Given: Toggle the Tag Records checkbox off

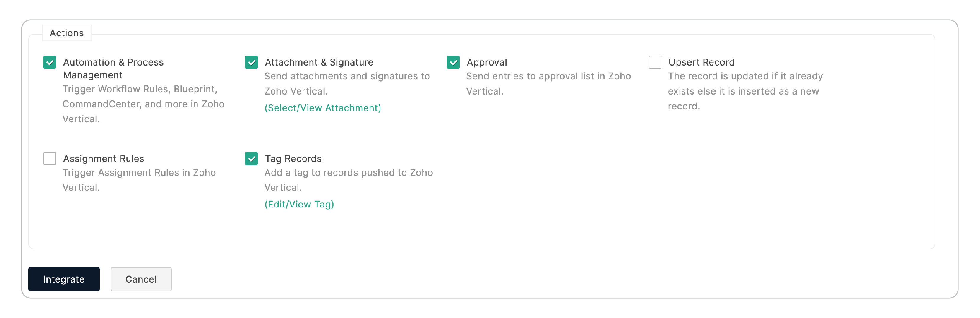Looking at the screenshot, I should click(x=251, y=158).
